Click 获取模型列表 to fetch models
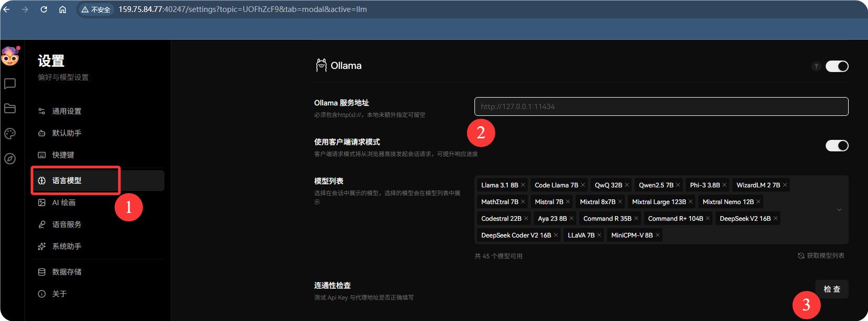Image resolution: width=868 pixels, height=321 pixels. click(x=821, y=256)
